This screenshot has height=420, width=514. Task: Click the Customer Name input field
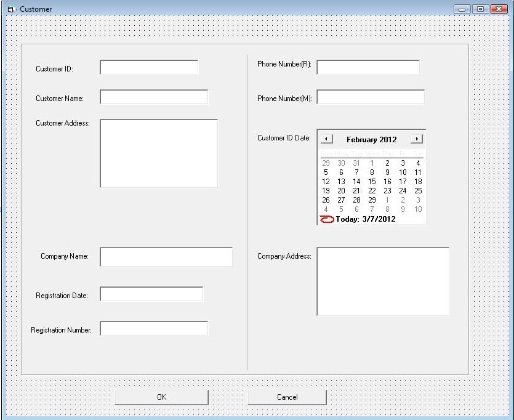pos(153,96)
